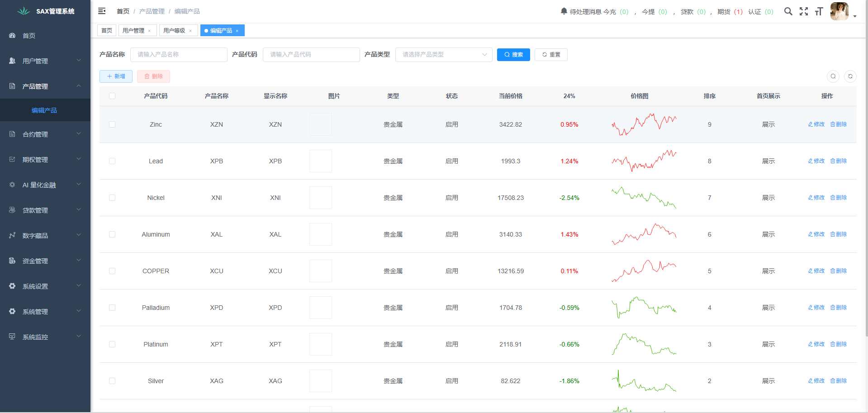Click the pending messages bell icon
The height and width of the screenshot is (413, 868).
coord(564,11)
